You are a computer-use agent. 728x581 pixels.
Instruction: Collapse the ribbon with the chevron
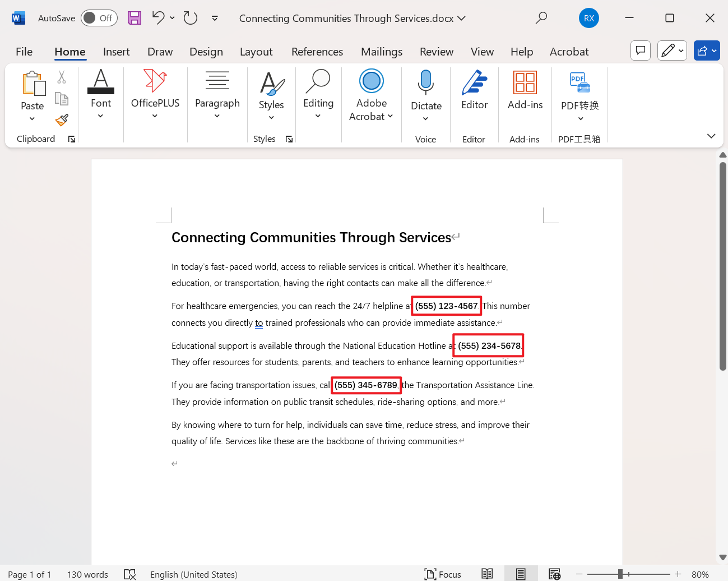711,136
